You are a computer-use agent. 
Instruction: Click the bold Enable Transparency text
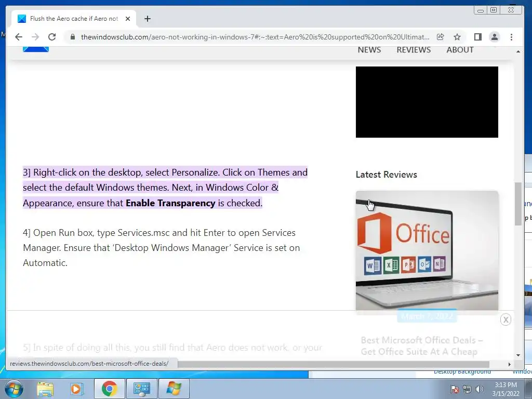(170, 203)
